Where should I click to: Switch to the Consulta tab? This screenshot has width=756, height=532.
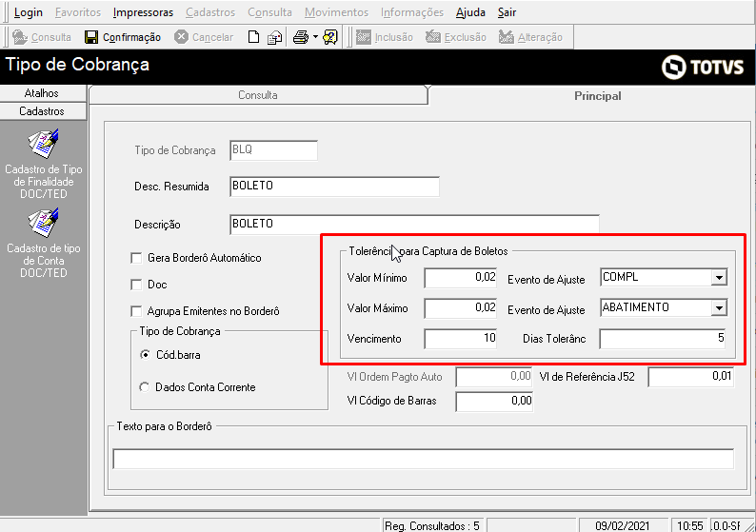[257, 95]
